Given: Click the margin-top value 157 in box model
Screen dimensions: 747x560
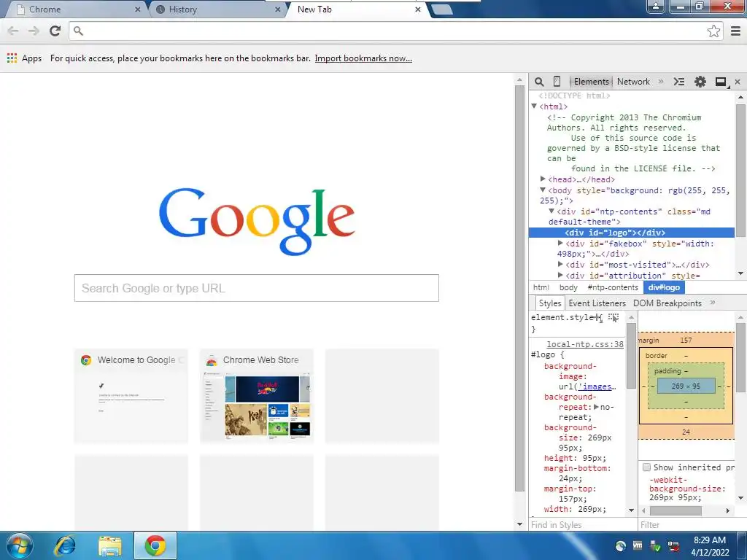Looking at the screenshot, I should (686, 340).
